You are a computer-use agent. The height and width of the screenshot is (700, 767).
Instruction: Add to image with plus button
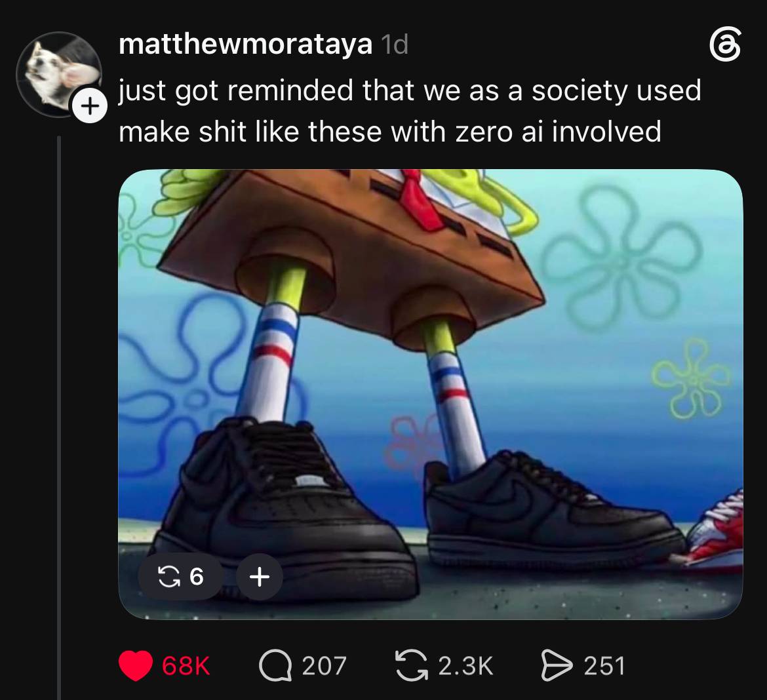[x=259, y=576]
